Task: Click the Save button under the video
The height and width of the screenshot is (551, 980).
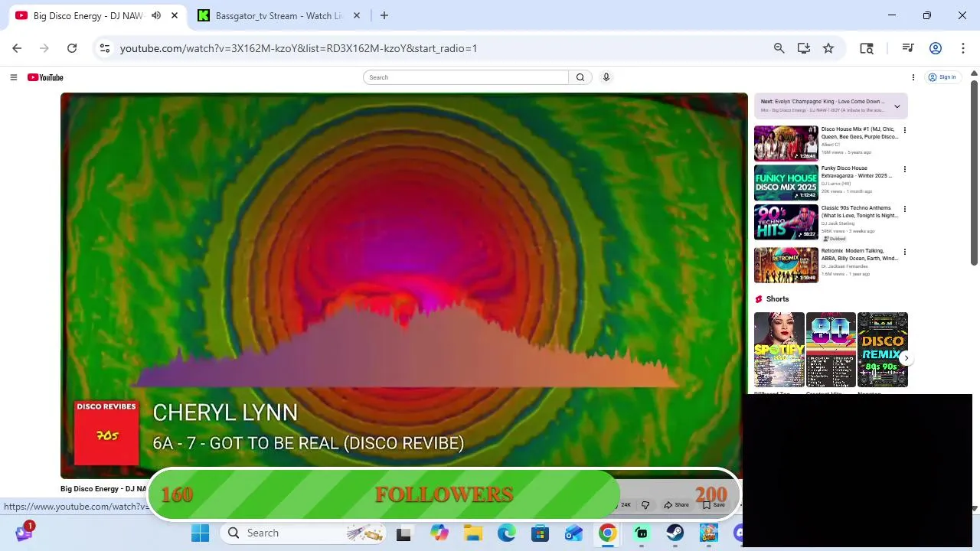Action: (714, 505)
